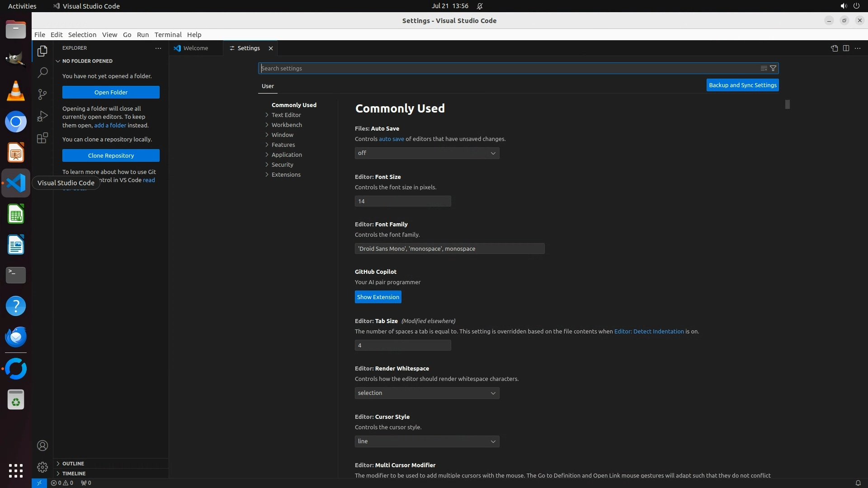This screenshot has width=868, height=488.
Task: Click the Open Settings (JSON) icon
Action: pyautogui.click(x=834, y=48)
